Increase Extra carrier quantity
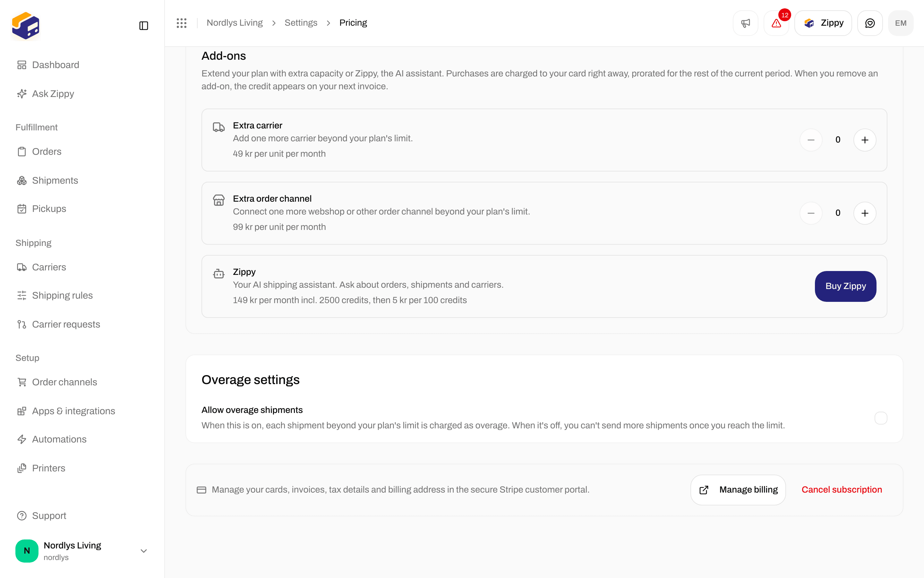924x578 pixels. (865, 140)
